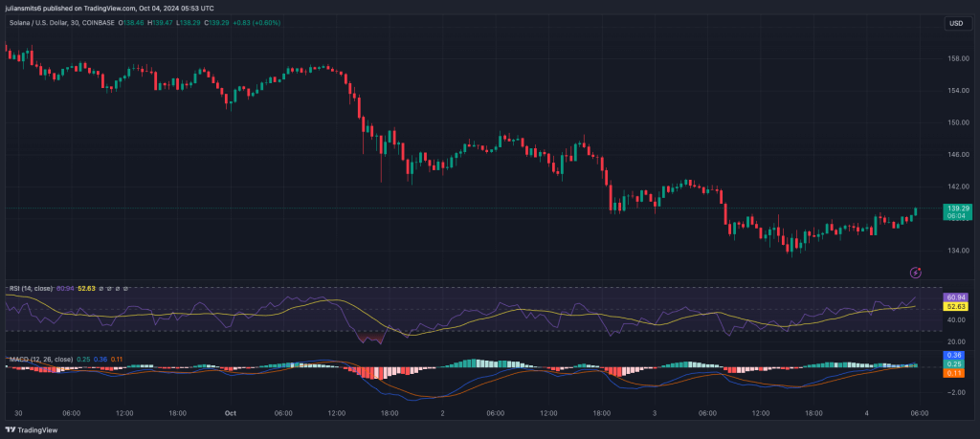Click the published-by header text at top
This screenshot has height=439, width=980.
109,8
